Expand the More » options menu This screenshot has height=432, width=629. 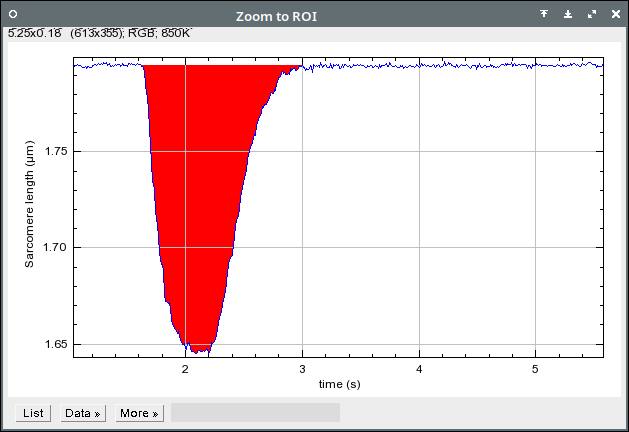pos(138,413)
